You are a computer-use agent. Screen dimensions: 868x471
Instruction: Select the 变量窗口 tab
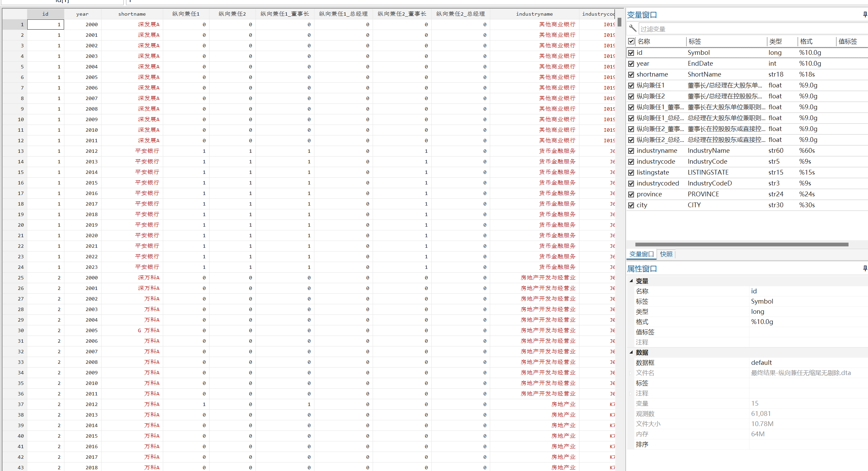coord(641,254)
